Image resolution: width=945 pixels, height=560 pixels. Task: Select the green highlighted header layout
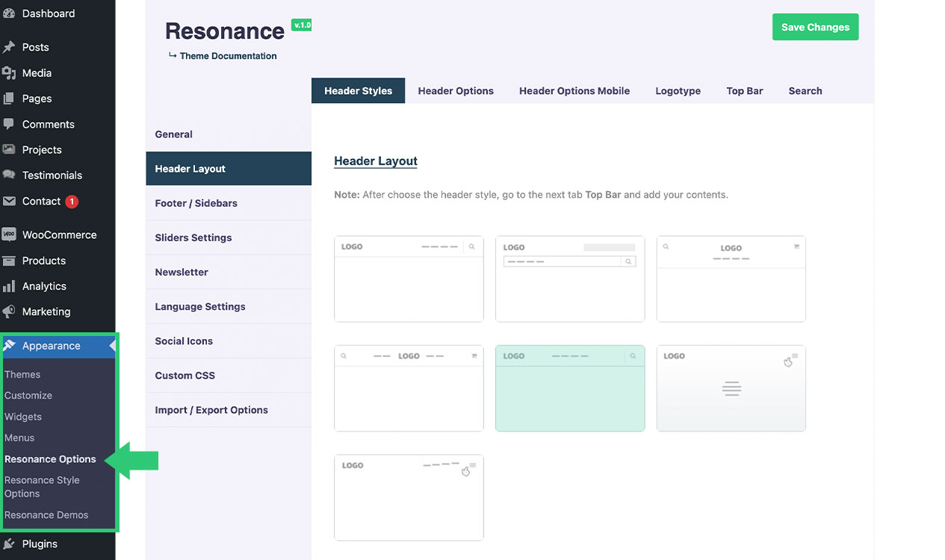point(569,388)
